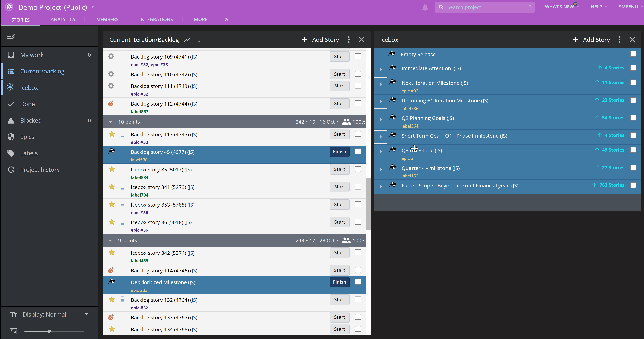Viewport: 644px width, 339px height.
Task: Collapse the 10 points iteration
Action: click(x=110, y=122)
